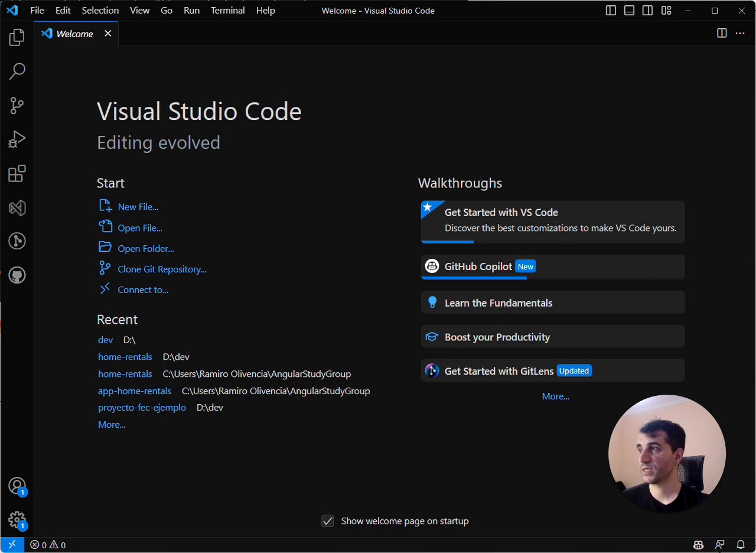Viewport: 756px width, 553px height.
Task: Open the Manage gear icon
Action: click(x=17, y=521)
